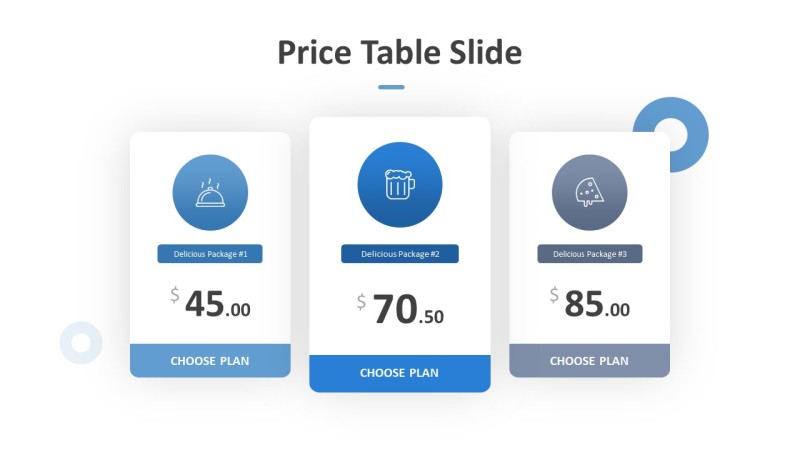Click the 70.50 price text
This screenshot has width=800, height=450.
(x=407, y=311)
